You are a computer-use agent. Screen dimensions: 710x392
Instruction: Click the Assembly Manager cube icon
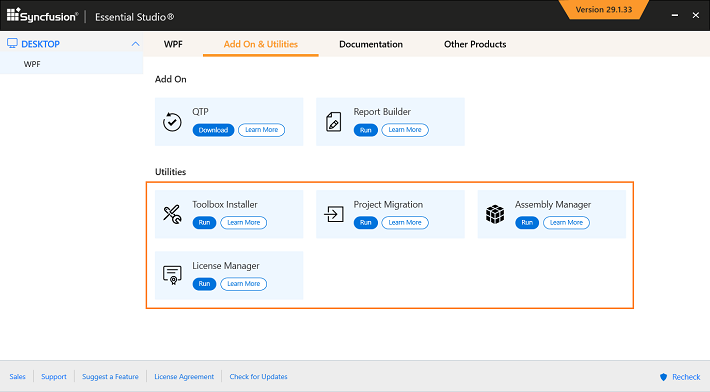[x=495, y=214]
